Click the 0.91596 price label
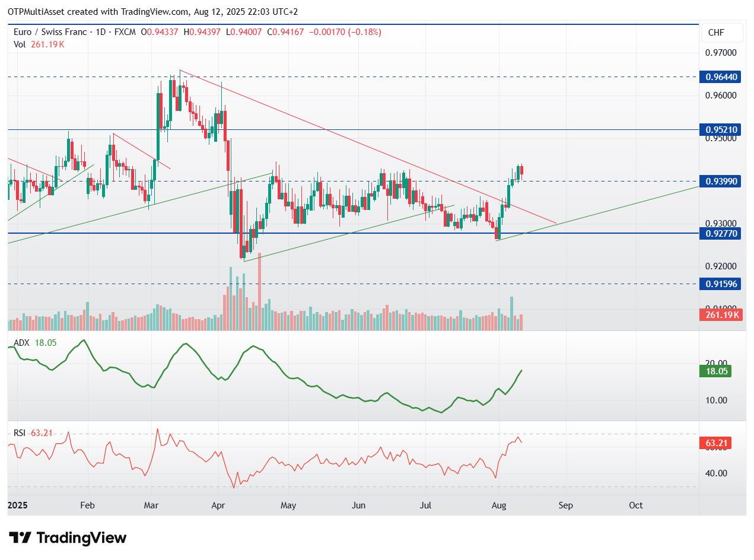 (x=721, y=284)
